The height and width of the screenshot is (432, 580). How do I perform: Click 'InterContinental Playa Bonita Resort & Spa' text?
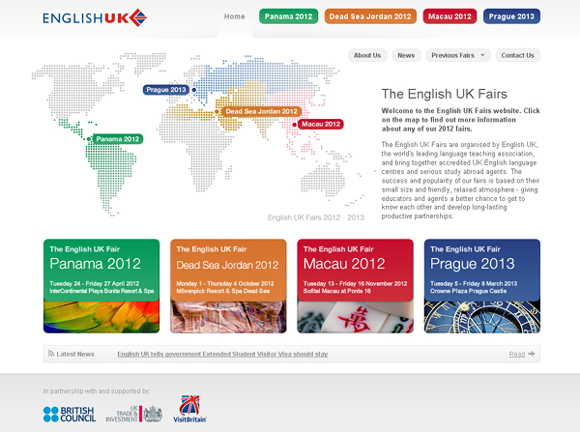pyautogui.click(x=102, y=291)
